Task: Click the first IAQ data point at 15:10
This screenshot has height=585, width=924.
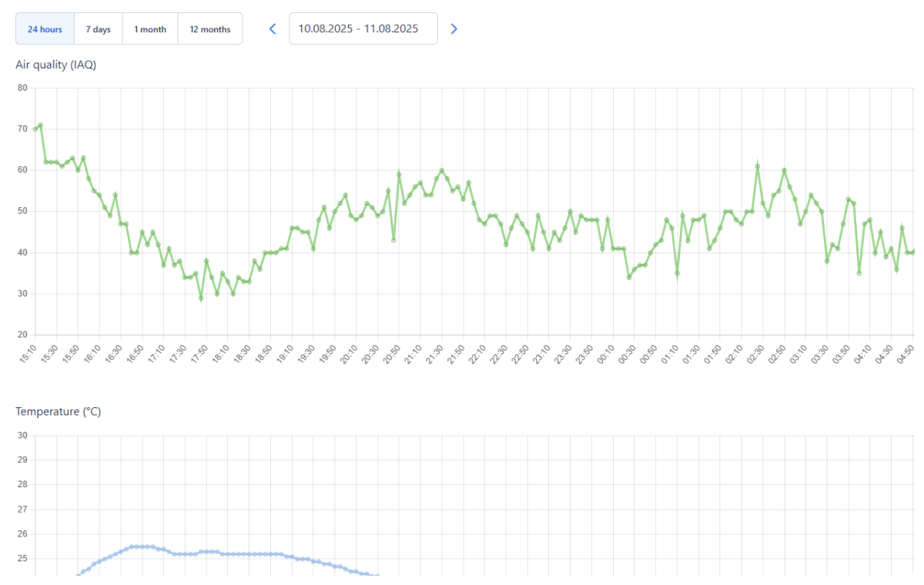Action: (x=35, y=129)
